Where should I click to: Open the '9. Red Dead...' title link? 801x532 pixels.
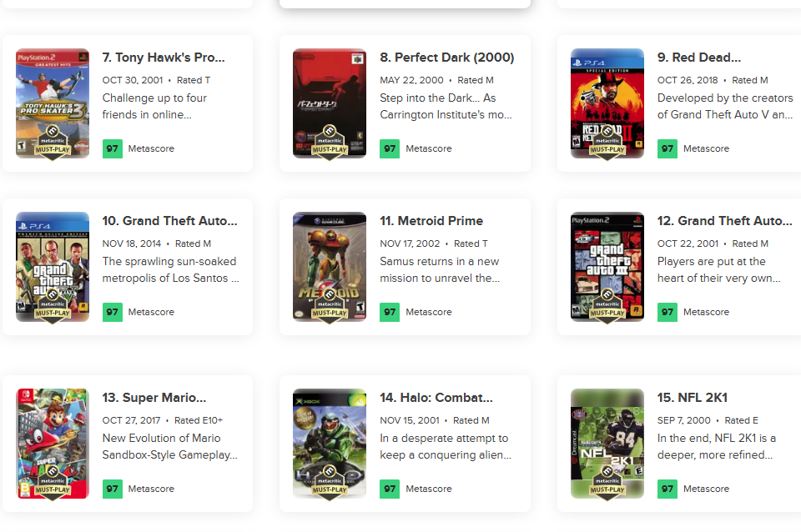coord(699,58)
